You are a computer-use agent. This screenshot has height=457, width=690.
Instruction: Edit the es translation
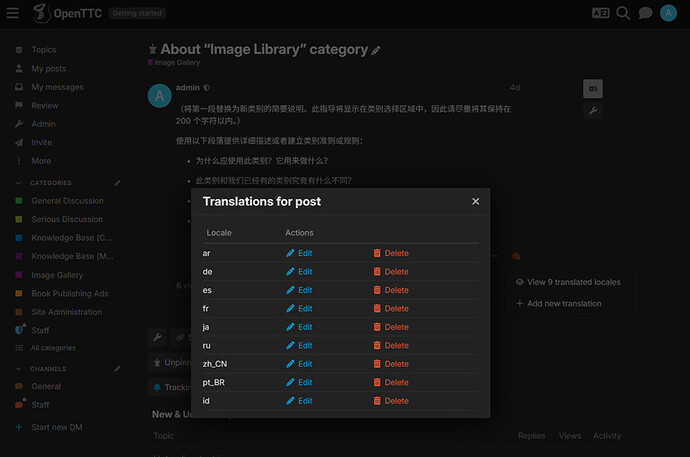pyautogui.click(x=299, y=290)
